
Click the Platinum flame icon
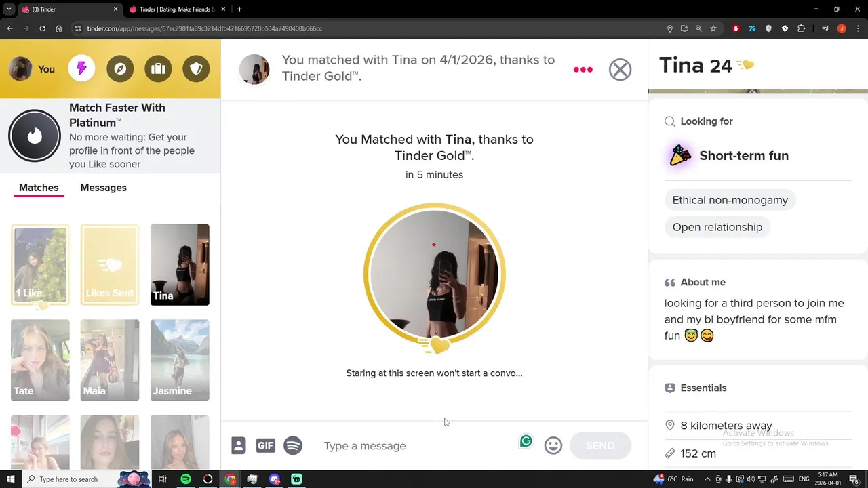pyautogui.click(x=35, y=136)
